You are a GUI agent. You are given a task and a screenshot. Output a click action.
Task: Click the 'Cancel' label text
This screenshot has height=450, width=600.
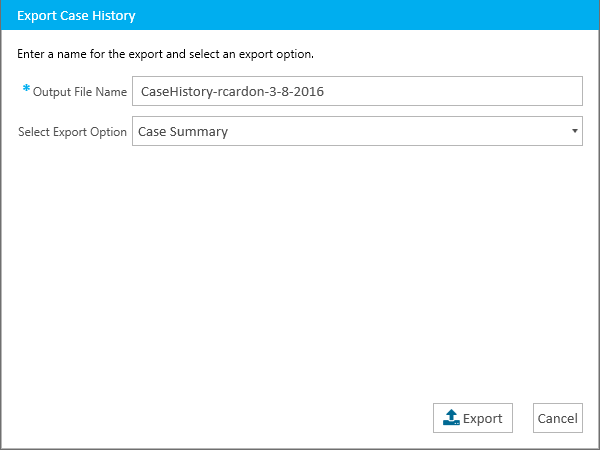pos(558,418)
